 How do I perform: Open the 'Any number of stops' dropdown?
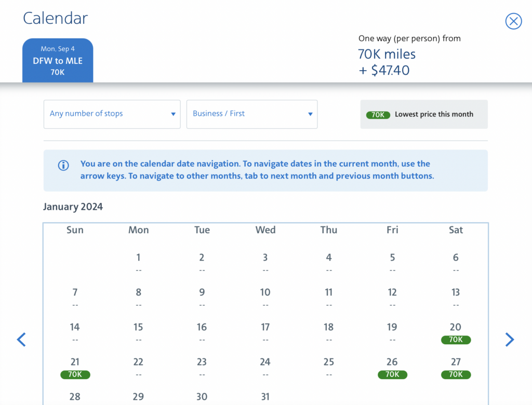pos(111,114)
